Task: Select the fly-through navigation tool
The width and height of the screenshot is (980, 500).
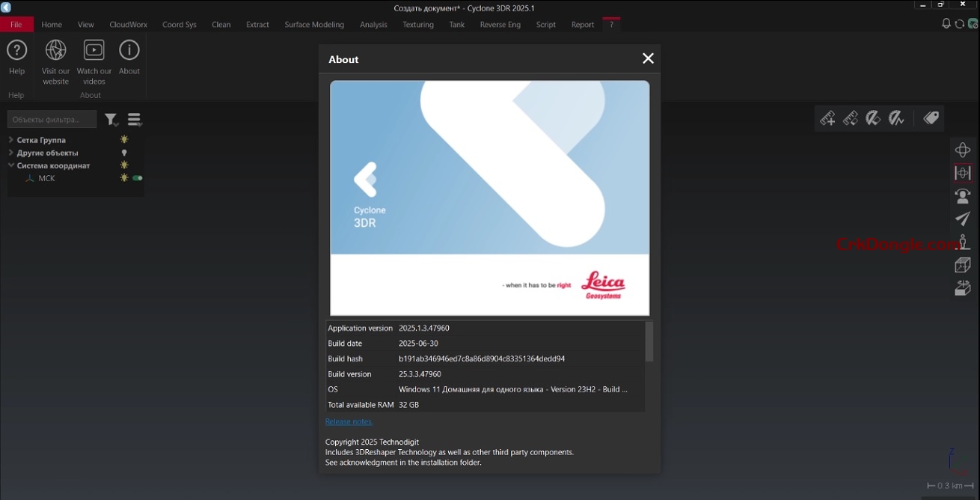Action: (x=963, y=219)
